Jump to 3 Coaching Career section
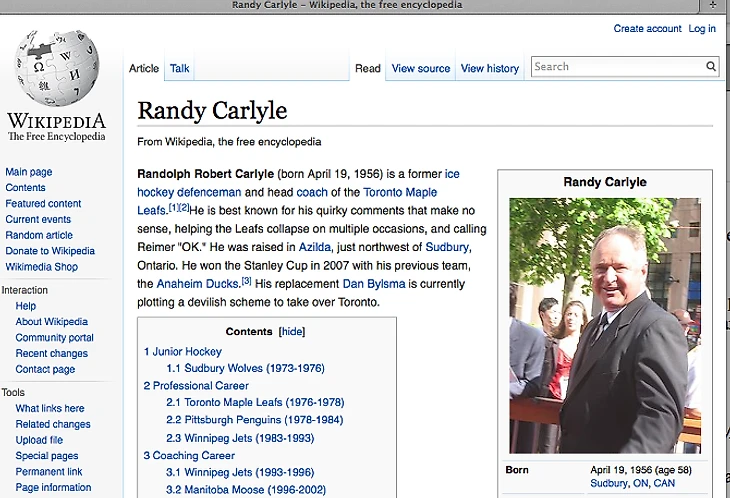 [x=189, y=455]
